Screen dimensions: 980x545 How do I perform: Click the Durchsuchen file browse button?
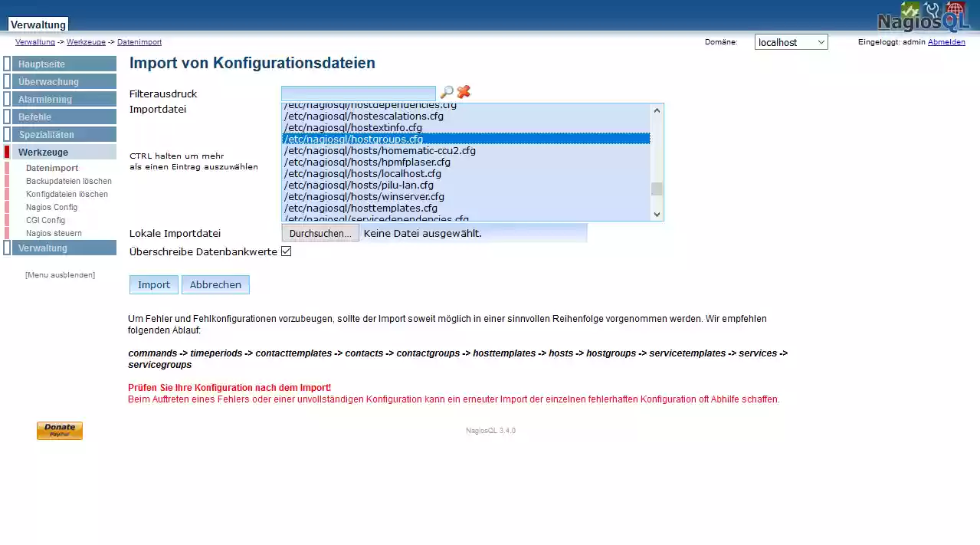pos(320,234)
